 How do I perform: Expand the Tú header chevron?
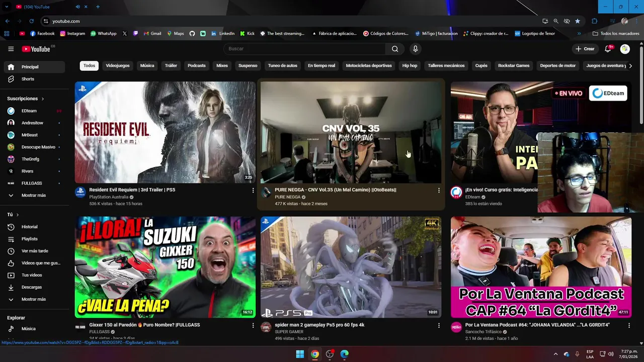18,215
